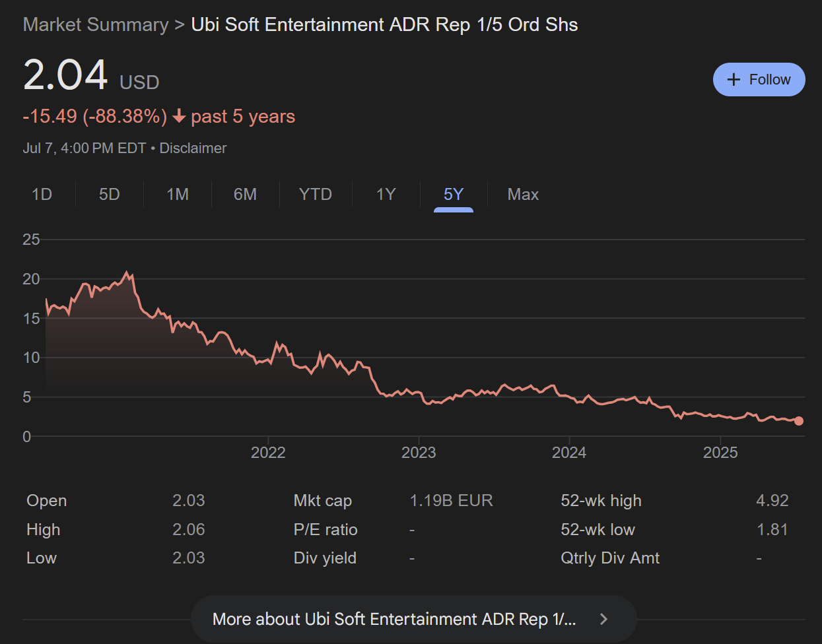
Task: Click the 2.04 price value
Action: tap(65, 75)
